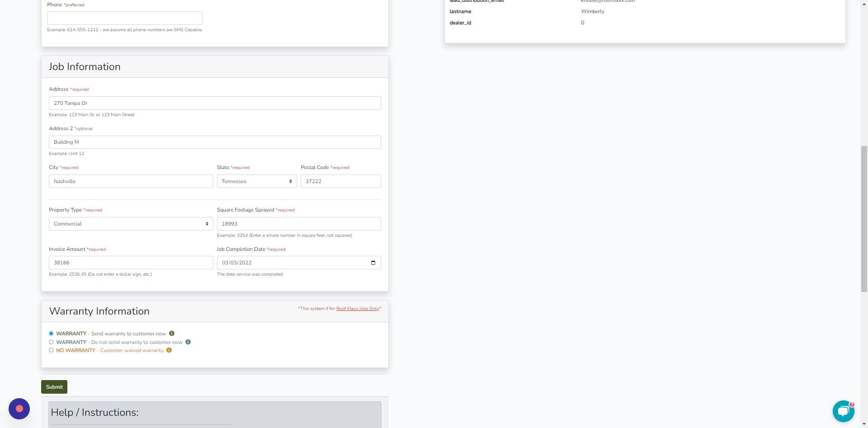The width and height of the screenshot is (868, 428).
Task: Open the Roof Maxx Jobs Only link
Action: tap(358, 309)
